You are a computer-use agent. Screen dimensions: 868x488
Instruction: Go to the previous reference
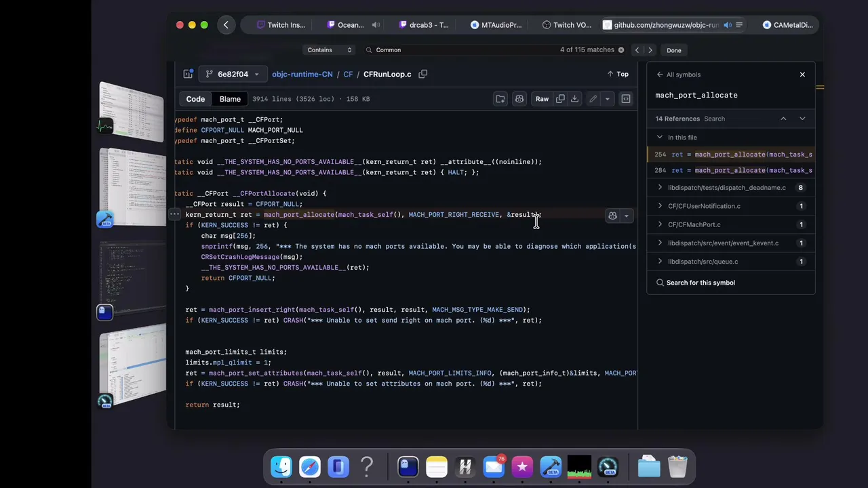783,119
